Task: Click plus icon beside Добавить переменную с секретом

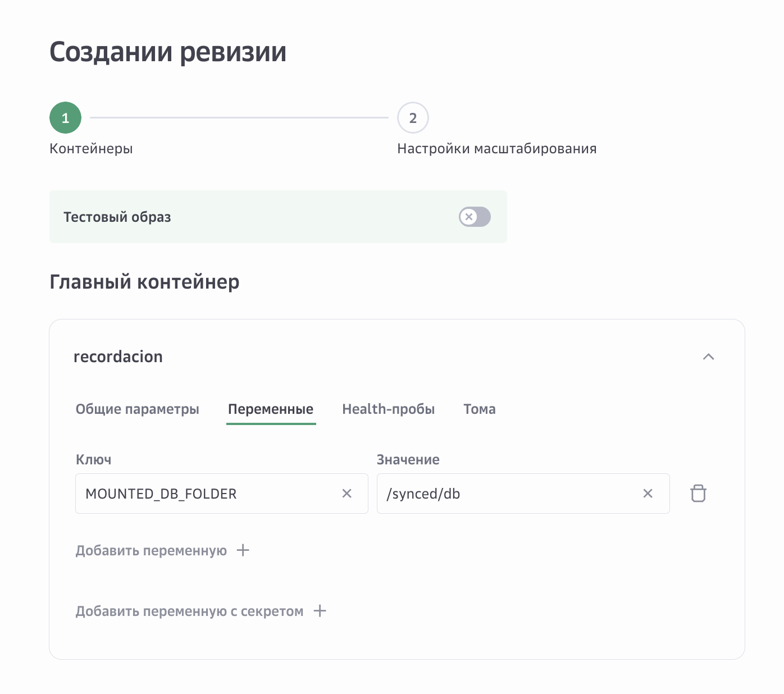Action: tap(320, 611)
